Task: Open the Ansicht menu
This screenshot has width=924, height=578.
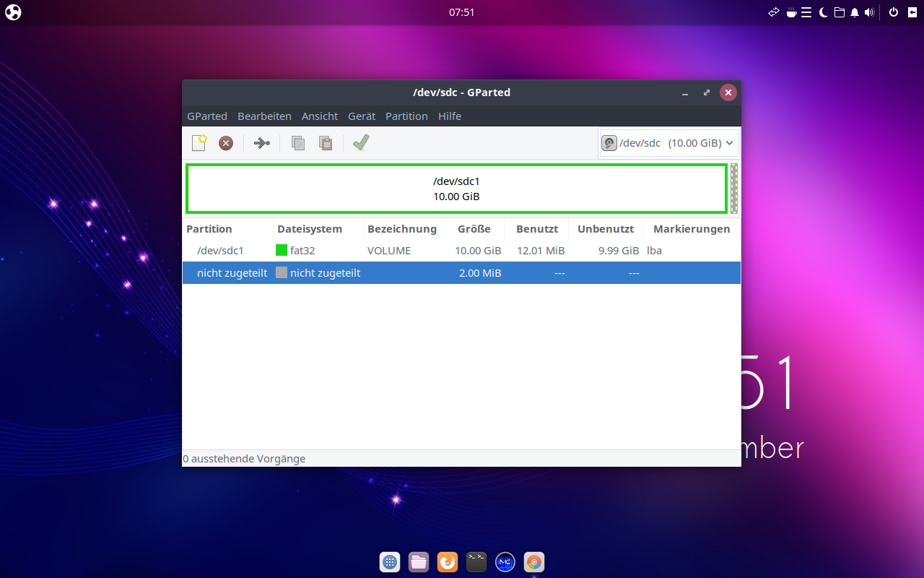Action: [320, 116]
